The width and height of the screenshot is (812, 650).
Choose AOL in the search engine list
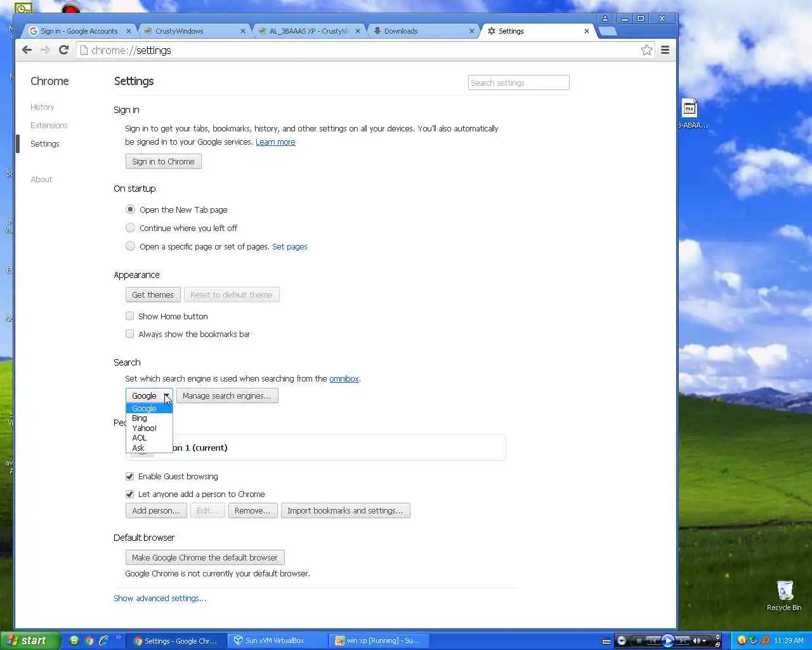(x=149, y=438)
